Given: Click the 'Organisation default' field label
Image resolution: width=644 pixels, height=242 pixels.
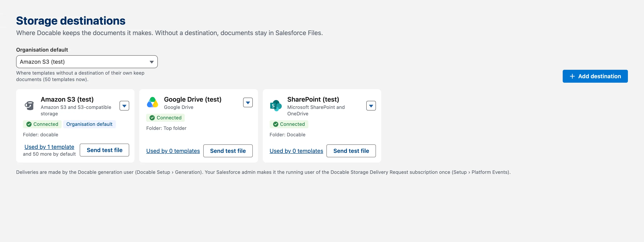Looking at the screenshot, I should tap(42, 50).
